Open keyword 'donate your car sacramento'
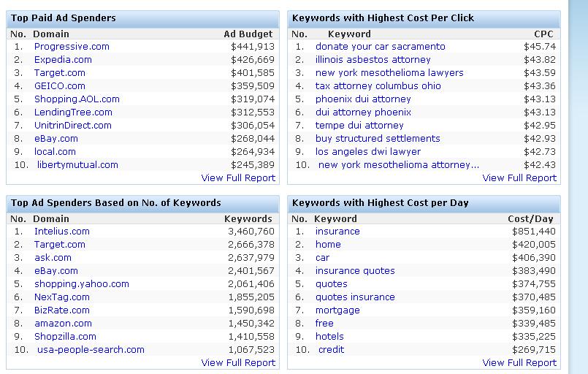 tap(381, 47)
